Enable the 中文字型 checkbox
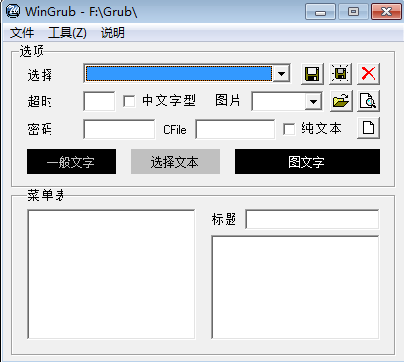The height and width of the screenshot is (362, 404). [129, 101]
